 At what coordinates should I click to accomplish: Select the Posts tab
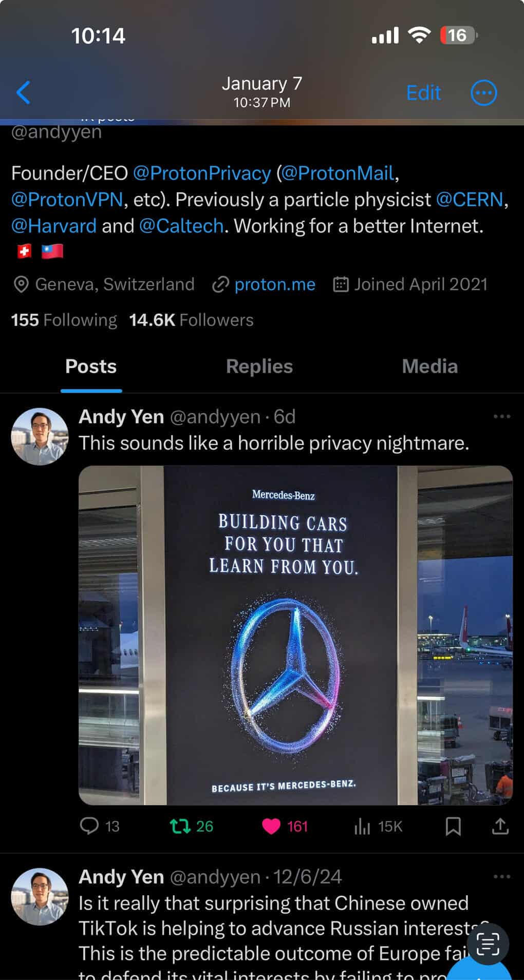pyautogui.click(x=91, y=367)
